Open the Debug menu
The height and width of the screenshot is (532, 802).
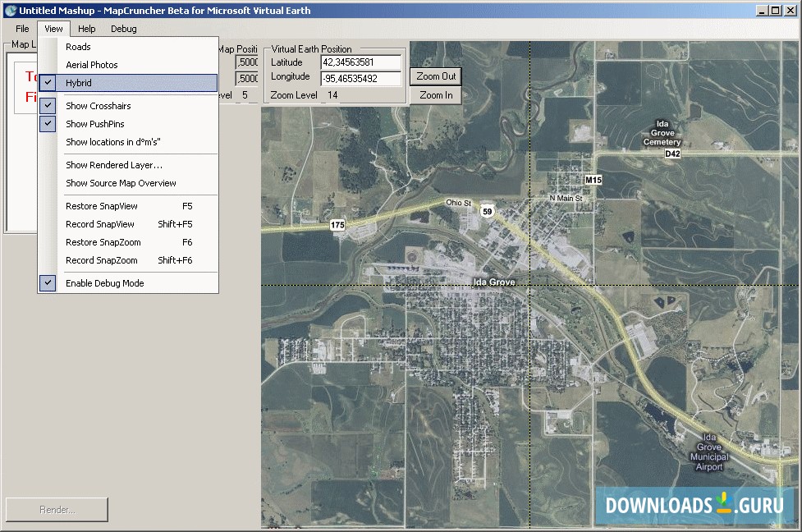click(123, 28)
